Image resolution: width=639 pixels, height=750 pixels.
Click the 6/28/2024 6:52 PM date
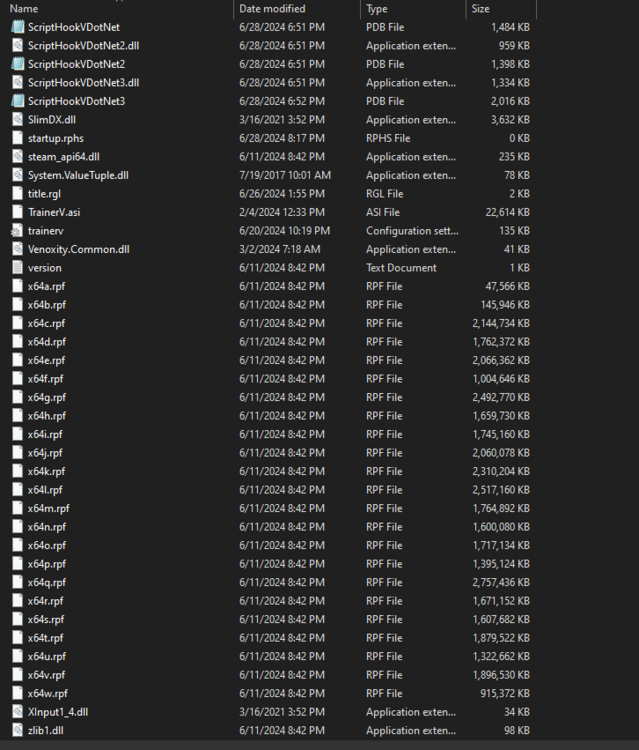(x=282, y=101)
